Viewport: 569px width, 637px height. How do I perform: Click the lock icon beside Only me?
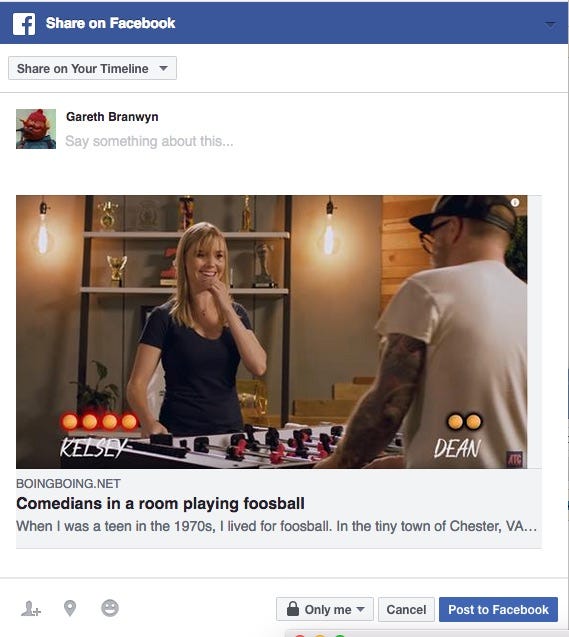pos(292,609)
